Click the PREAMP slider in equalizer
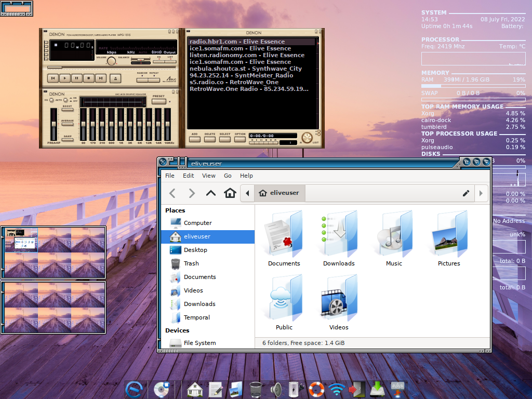Screen dimensions: 532x399 (54, 124)
